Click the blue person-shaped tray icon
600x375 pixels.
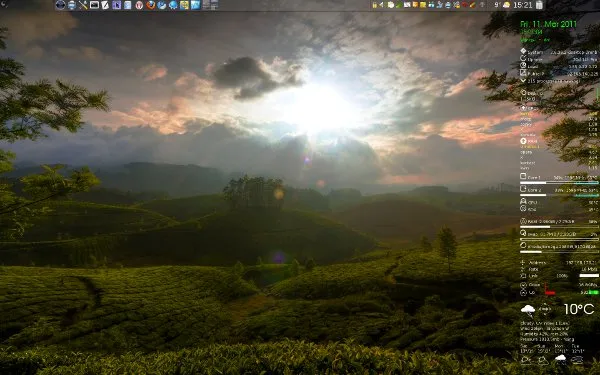coord(440,5)
